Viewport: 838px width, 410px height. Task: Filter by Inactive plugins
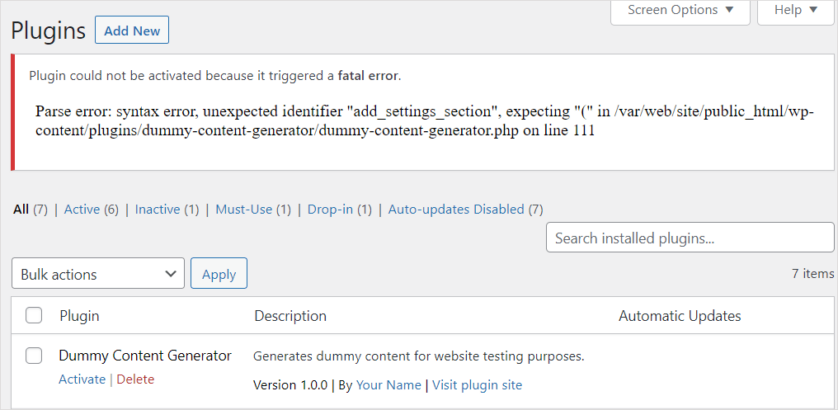pos(157,209)
